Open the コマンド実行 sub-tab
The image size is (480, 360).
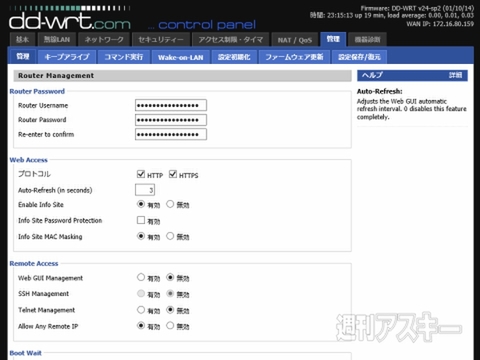[124, 57]
